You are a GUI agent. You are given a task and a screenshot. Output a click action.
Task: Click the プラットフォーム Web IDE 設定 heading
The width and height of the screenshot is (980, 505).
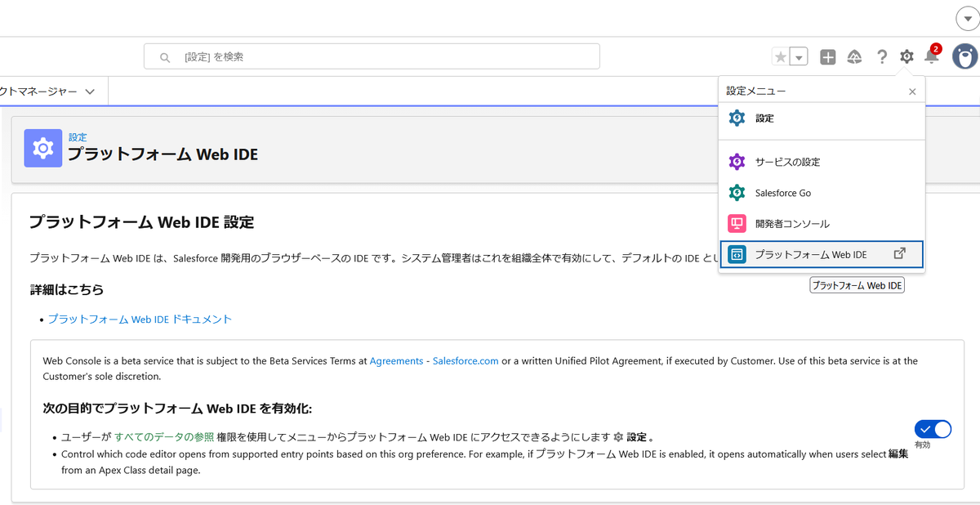pos(141,221)
